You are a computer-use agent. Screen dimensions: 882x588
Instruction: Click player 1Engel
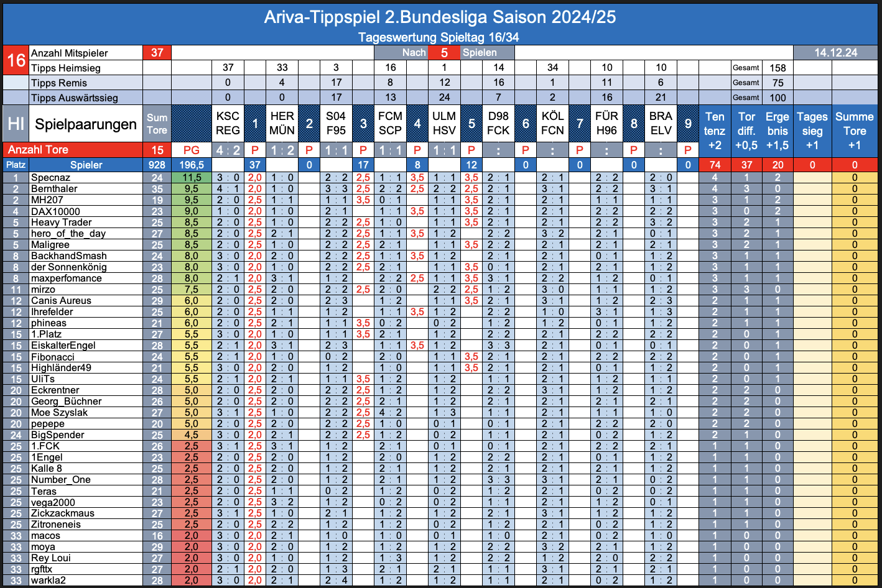pyautogui.click(x=86, y=457)
